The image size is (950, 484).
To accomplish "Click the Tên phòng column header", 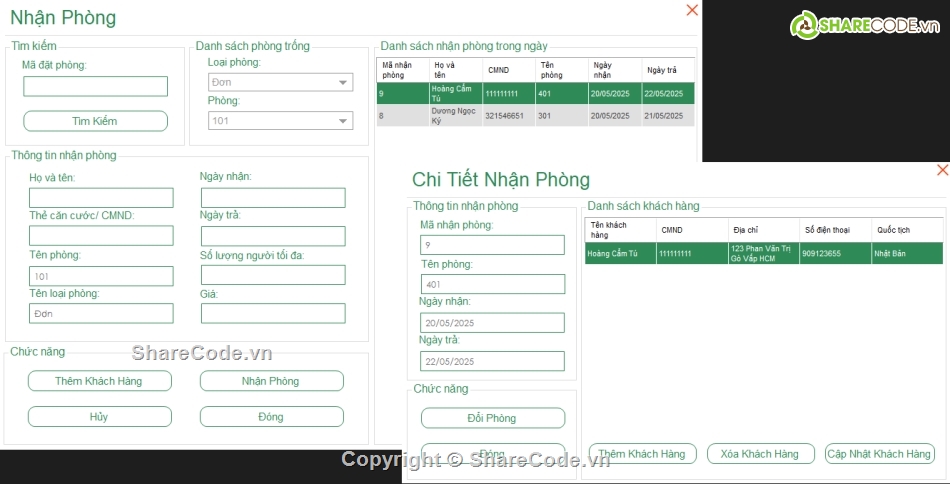I will (x=562, y=70).
